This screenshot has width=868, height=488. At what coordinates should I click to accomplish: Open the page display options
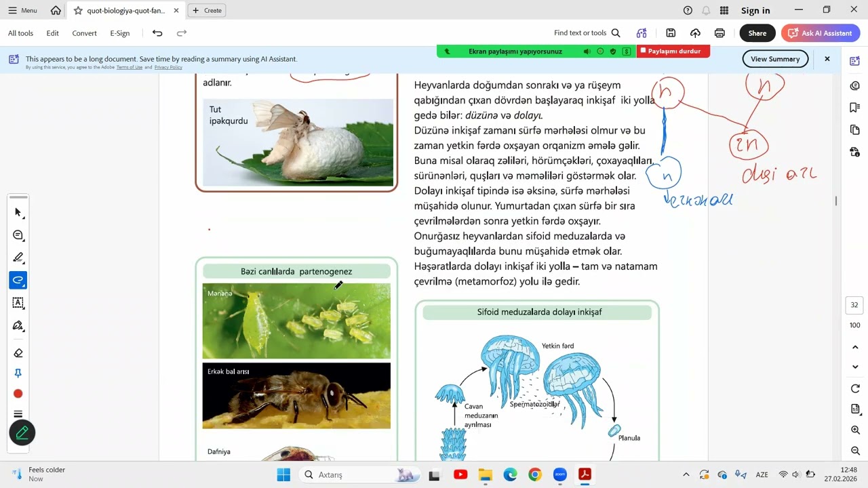[x=855, y=409]
